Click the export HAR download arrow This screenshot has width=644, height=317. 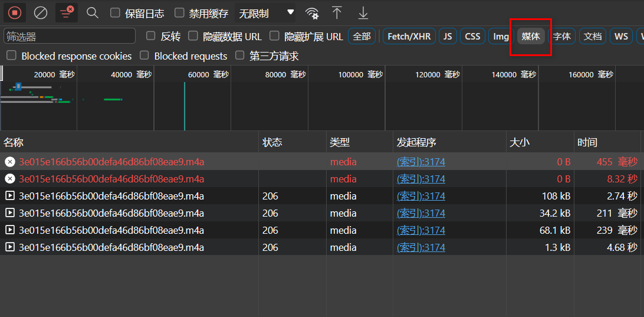pyautogui.click(x=363, y=12)
